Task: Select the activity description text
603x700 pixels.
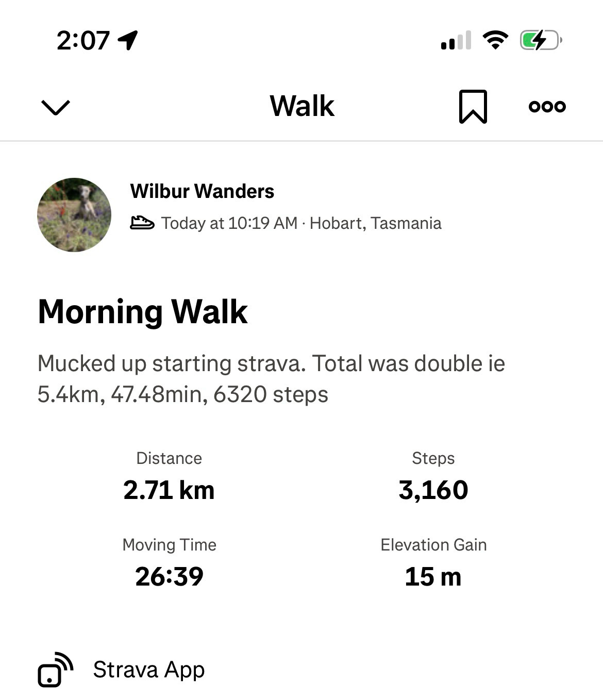Action: click(271, 379)
